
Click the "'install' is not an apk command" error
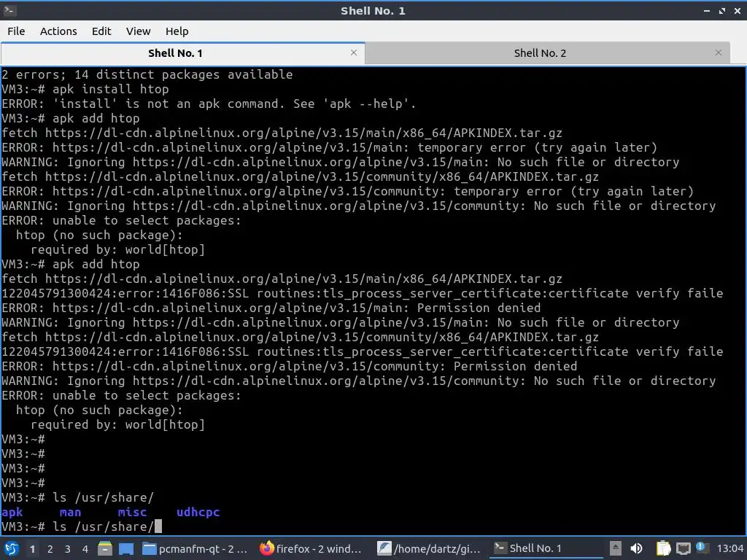(x=209, y=104)
